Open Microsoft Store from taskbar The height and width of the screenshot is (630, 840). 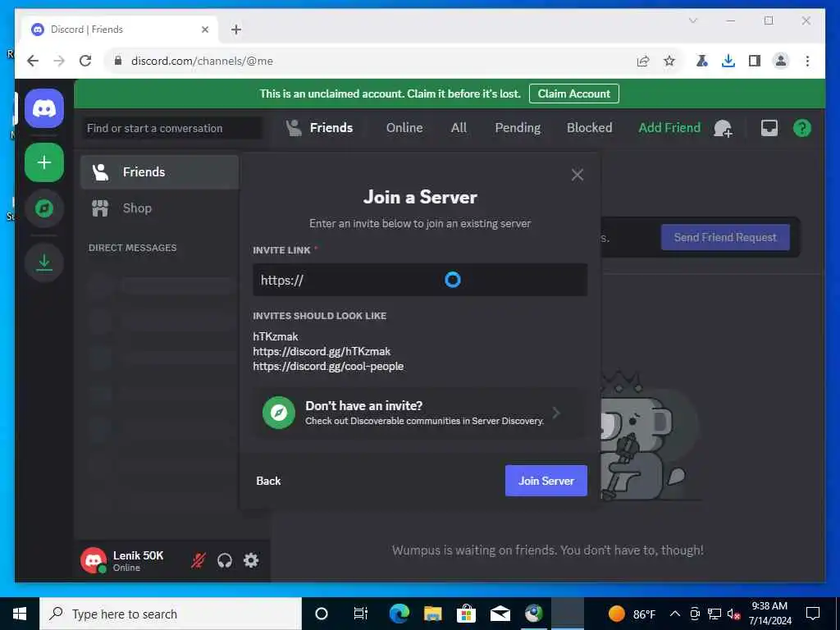[x=467, y=614]
